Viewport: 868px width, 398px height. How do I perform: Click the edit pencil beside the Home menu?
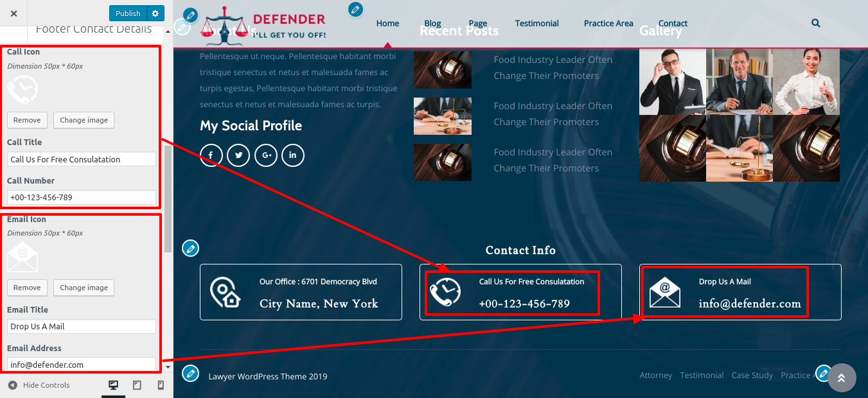pos(355,10)
